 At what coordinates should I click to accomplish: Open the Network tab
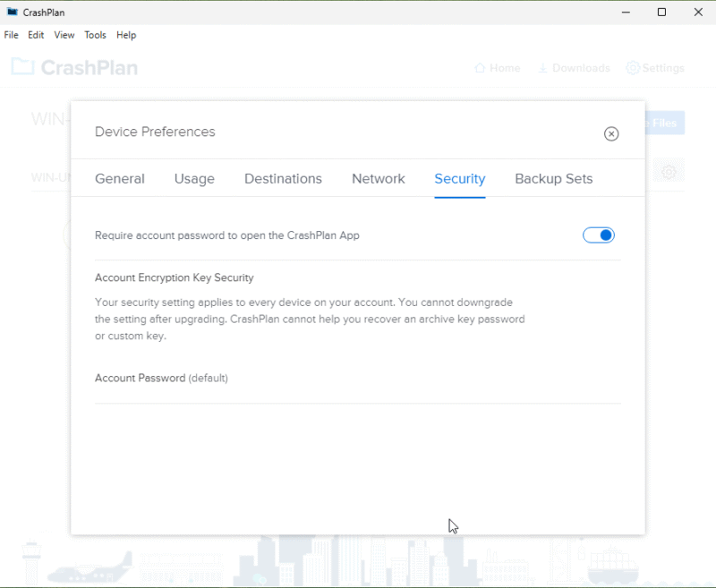pyautogui.click(x=378, y=178)
